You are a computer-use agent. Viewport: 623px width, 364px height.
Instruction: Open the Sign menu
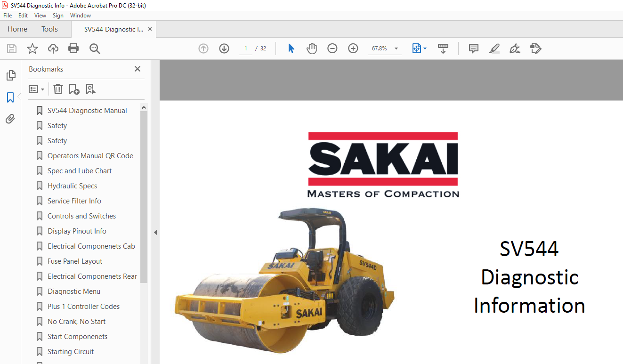(x=58, y=16)
